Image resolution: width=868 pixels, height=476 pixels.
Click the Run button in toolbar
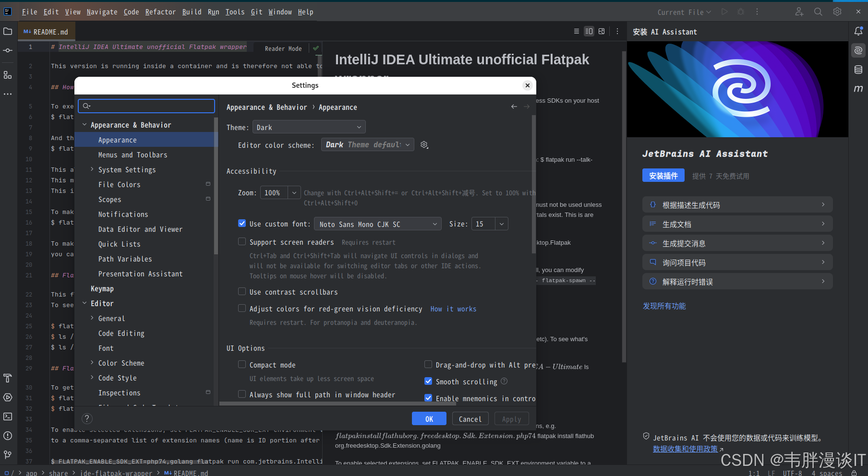click(724, 12)
